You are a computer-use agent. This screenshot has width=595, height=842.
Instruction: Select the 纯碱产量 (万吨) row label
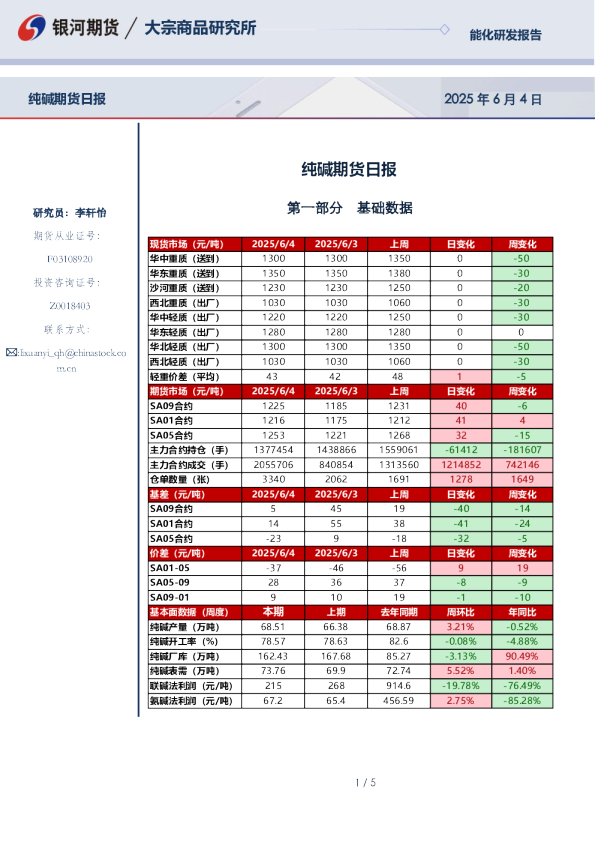click(195, 627)
